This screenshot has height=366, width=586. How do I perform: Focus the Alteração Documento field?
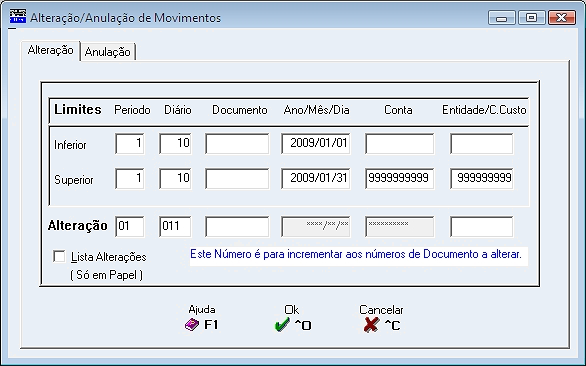point(237,226)
